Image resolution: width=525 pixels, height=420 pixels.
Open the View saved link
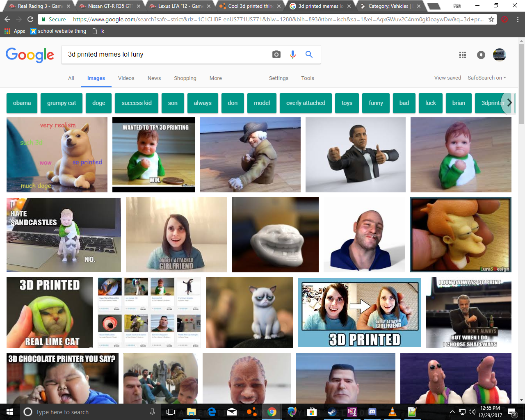[447, 78]
